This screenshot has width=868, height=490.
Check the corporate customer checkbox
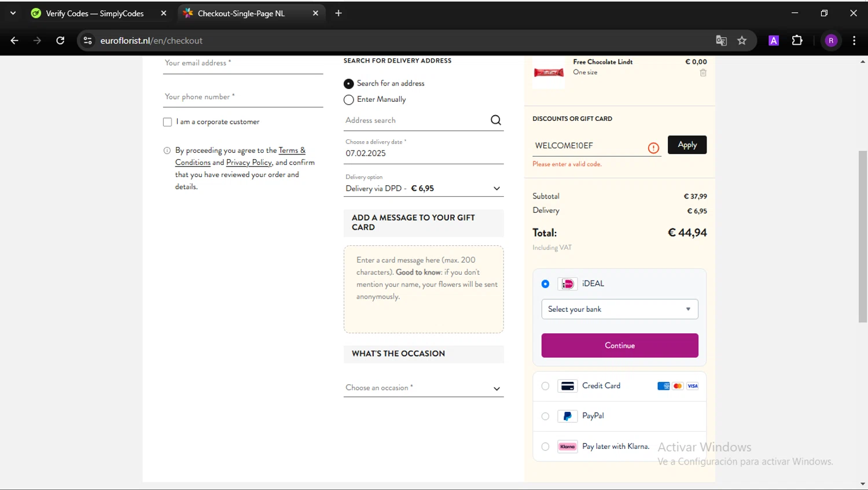coord(167,122)
